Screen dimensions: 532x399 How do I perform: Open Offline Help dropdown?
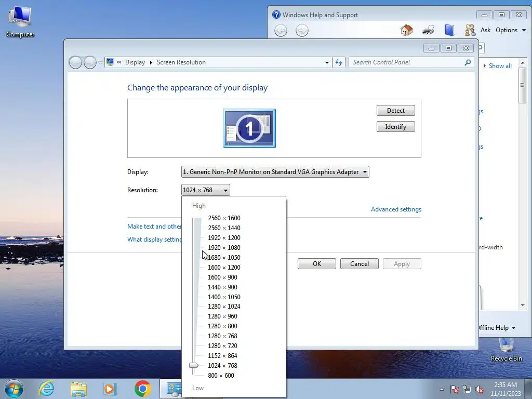[496, 328]
